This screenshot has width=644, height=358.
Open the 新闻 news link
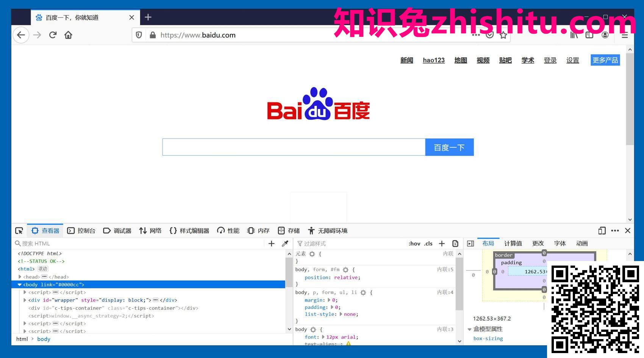[407, 60]
